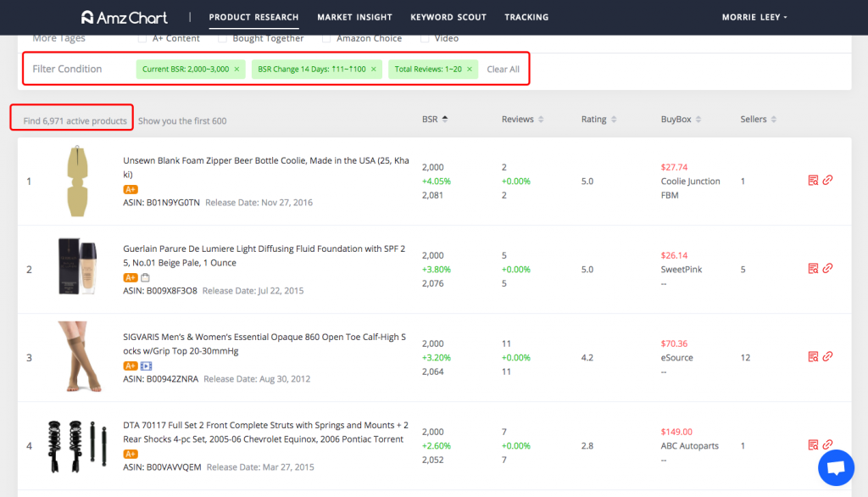Click A+ badge on Beer Bottle Coolie
The width and height of the screenshot is (868, 497).
pos(130,189)
